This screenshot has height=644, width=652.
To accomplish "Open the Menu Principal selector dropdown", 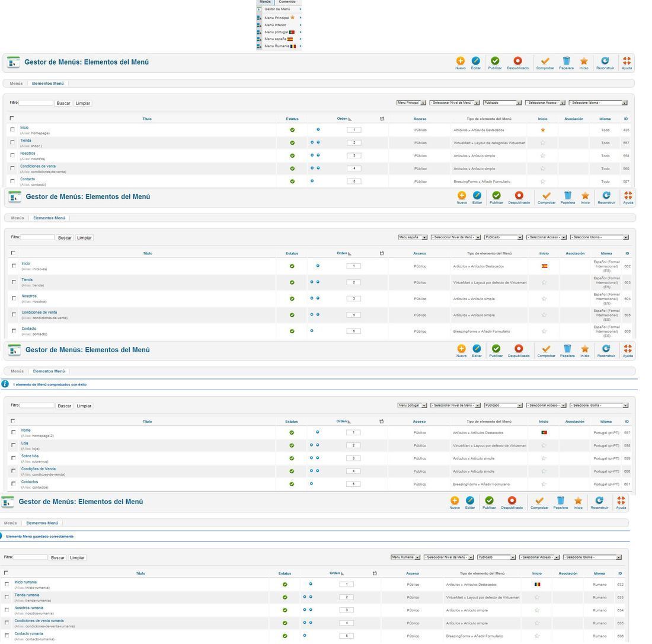I will [411, 103].
